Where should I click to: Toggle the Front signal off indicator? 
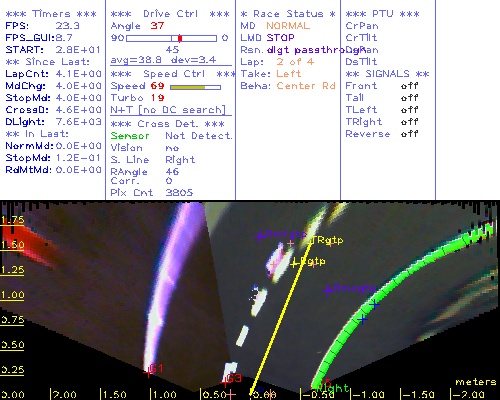[409, 86]
